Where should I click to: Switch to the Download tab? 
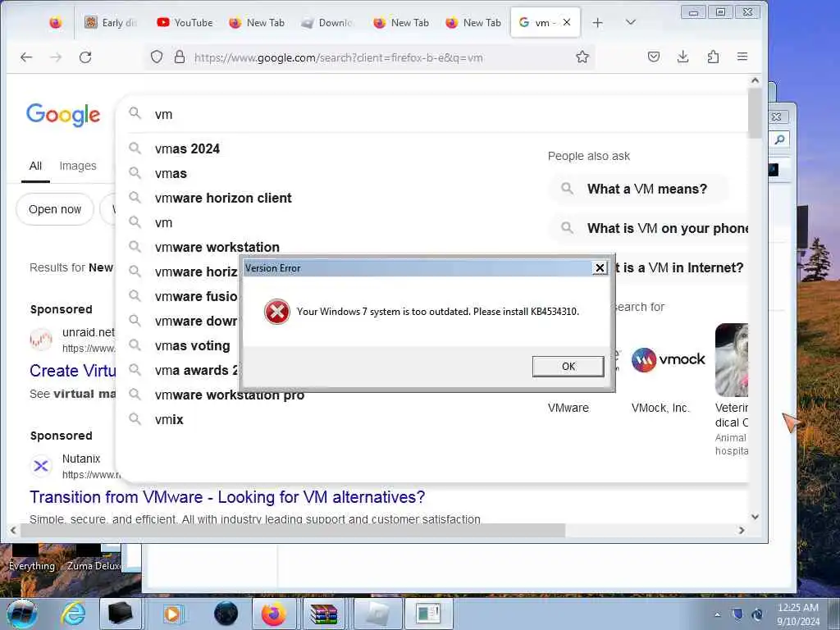[x=326, y=22]
